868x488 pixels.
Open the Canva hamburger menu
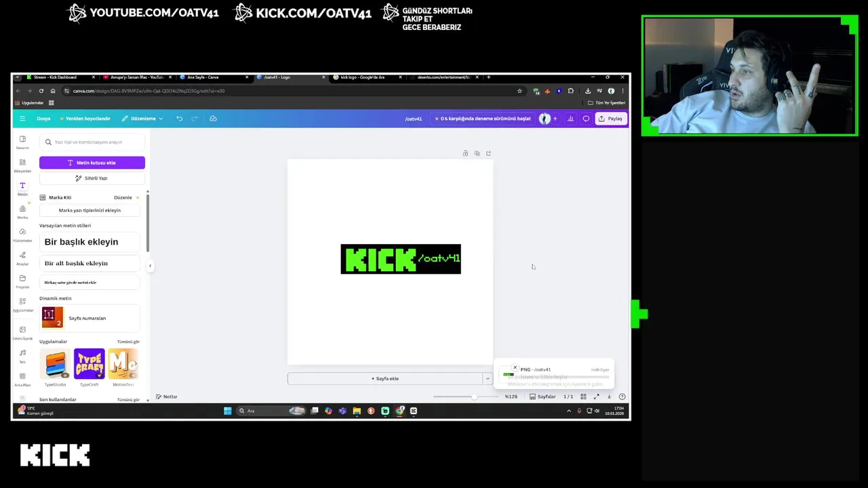[x=22, y=119]
